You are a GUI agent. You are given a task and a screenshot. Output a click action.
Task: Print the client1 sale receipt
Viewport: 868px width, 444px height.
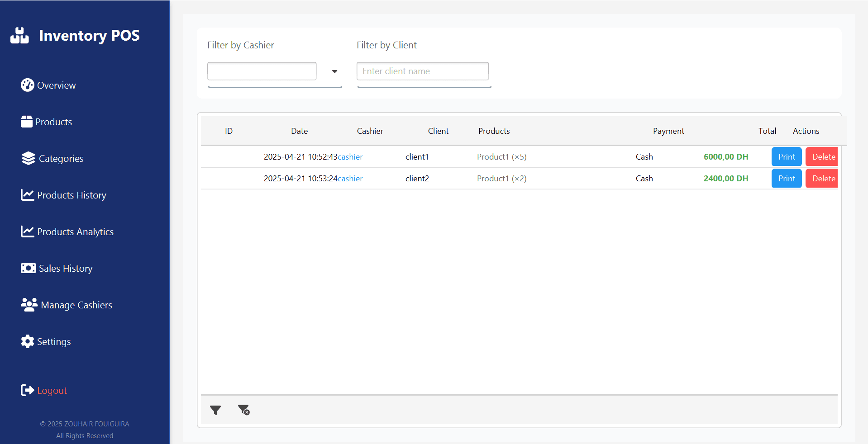[786, 157]
